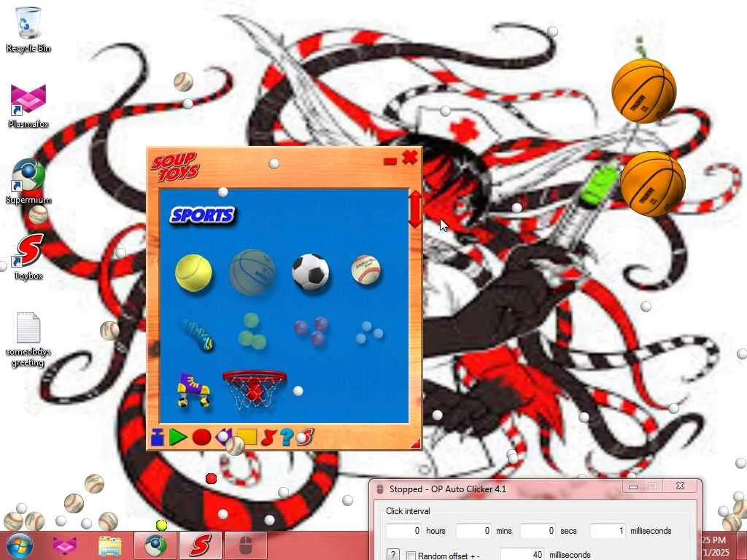
Task: Select the Plasmafox desktop shortcut
Action: (28, 106)
